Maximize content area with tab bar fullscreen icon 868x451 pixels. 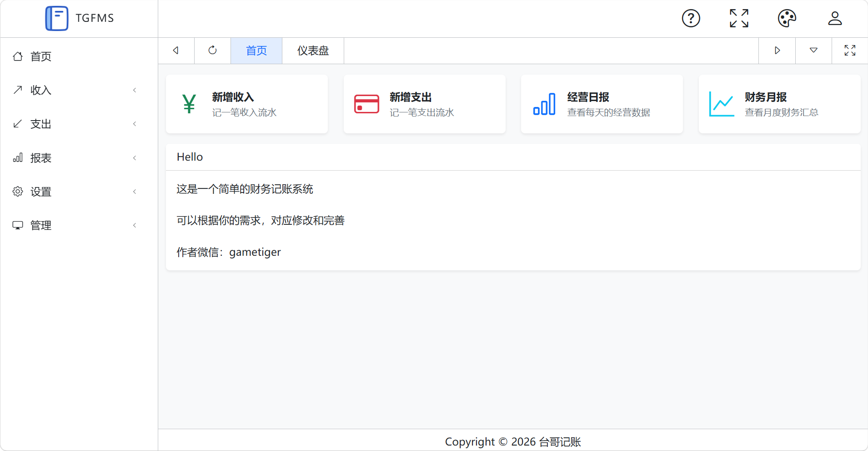tap(850, 51)
